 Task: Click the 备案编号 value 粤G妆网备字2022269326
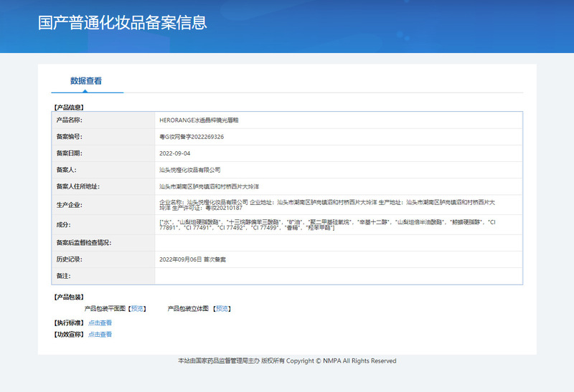click(x=192, y=136)
